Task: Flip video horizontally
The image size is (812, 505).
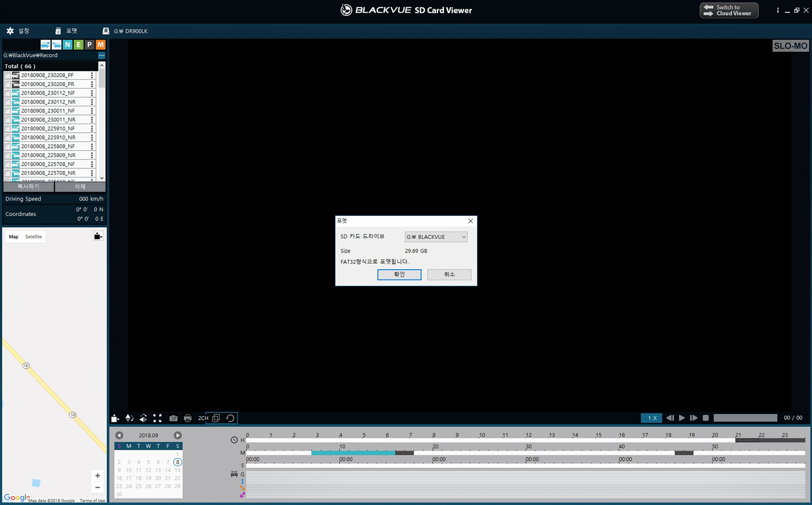Action: click(x=144, y=418)
